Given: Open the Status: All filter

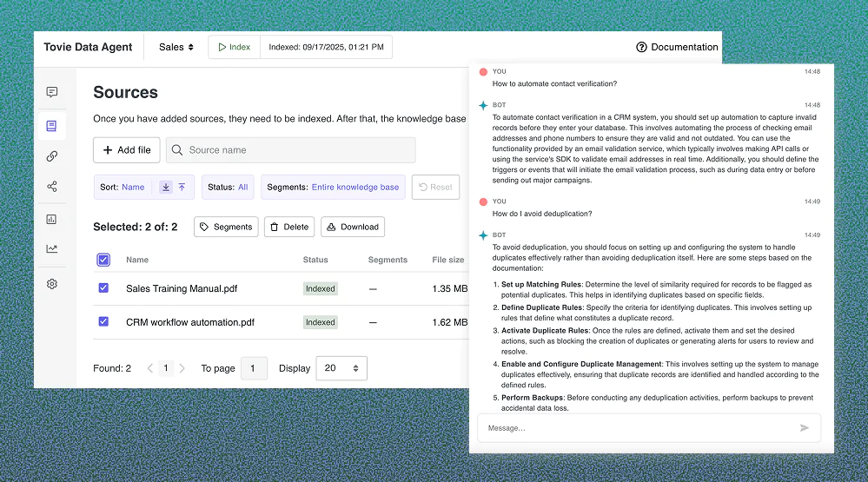Looking at the screenshot, I should tap(229, 187).
